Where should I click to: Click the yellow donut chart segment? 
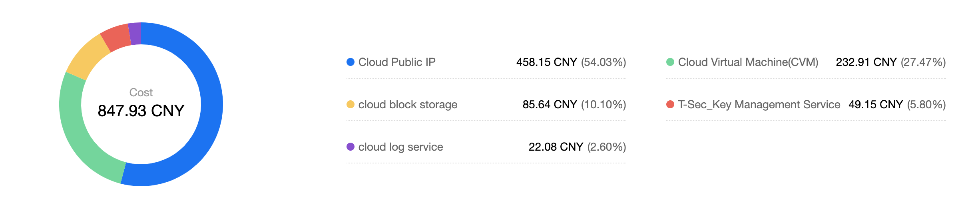[x=88, y=57]
